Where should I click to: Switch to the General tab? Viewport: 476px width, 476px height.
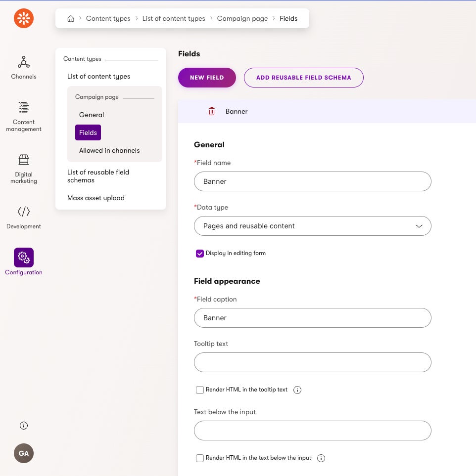coord(92,115)
